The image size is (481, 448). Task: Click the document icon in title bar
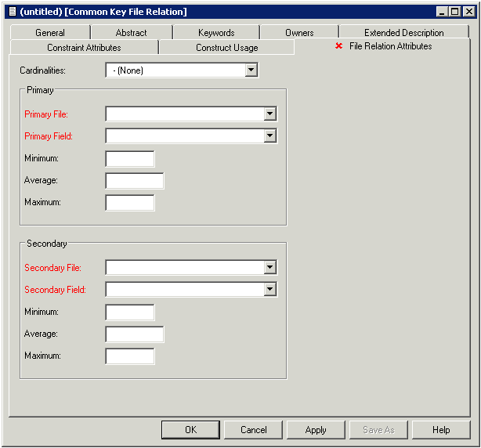click(x=12, y=12)
